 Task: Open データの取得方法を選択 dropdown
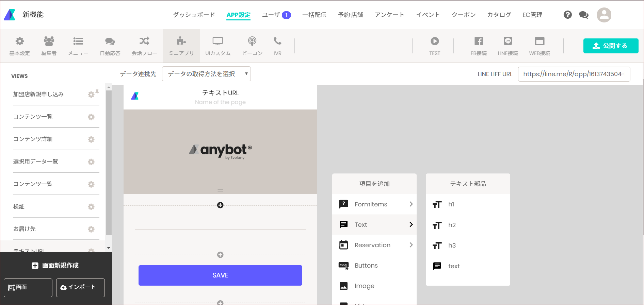coord(206,74)
